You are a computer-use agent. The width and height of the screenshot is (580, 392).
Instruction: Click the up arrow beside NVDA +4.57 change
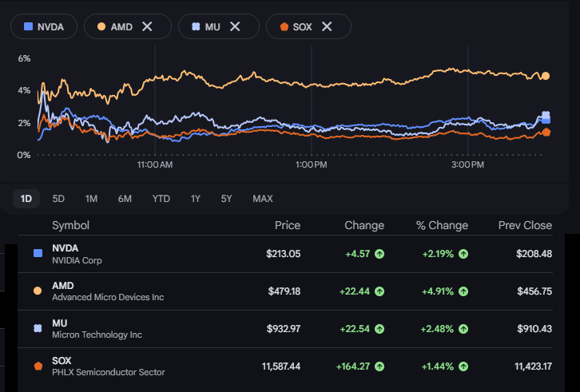click(379, 254)
